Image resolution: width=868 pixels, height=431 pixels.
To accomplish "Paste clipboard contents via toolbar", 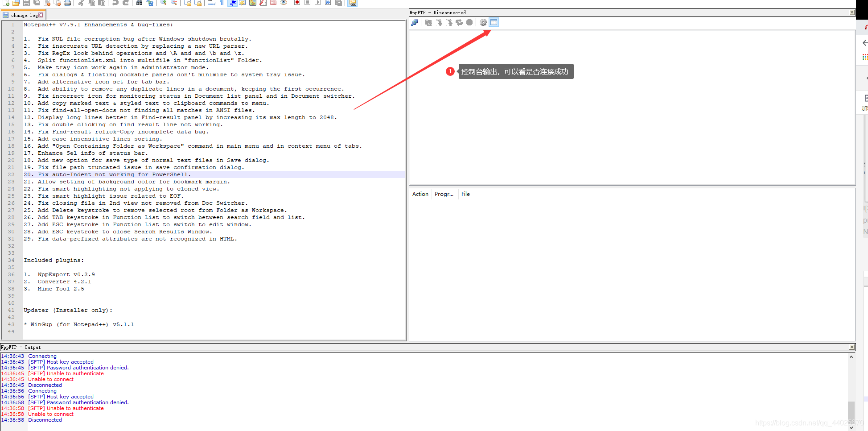I will tap(102, 3).
